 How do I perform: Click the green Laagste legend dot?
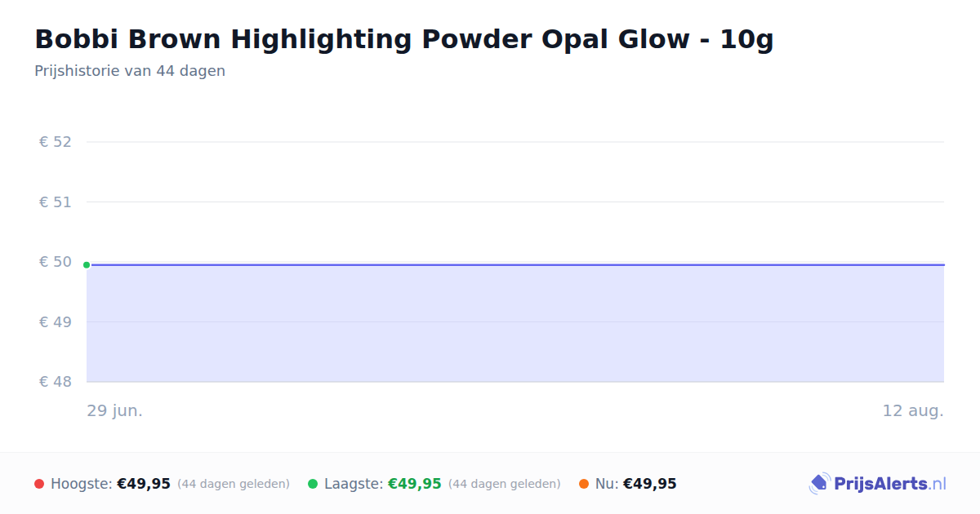[313, 484]
